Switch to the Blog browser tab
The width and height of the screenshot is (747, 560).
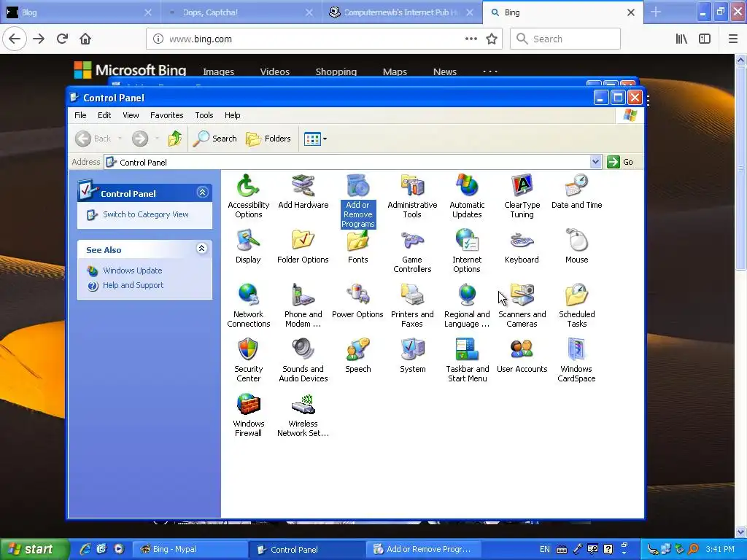(x=80, y=12)
